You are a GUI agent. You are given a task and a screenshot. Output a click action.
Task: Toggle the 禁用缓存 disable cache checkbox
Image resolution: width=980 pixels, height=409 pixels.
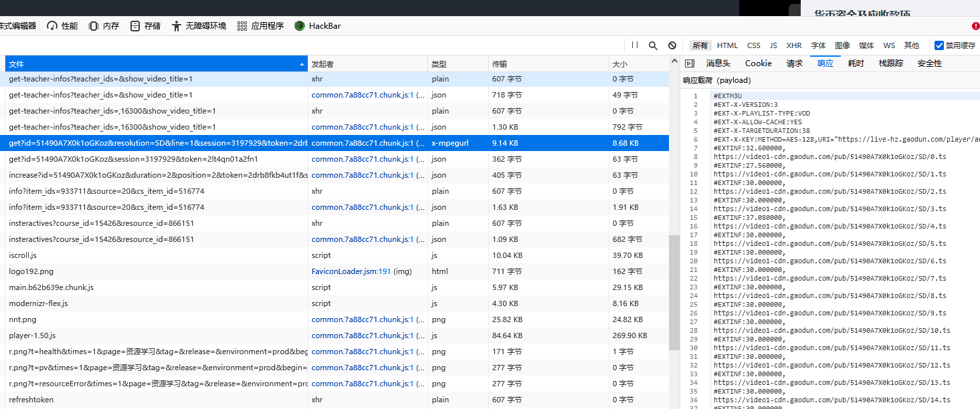pyautogui.click(x=939, y=45)
